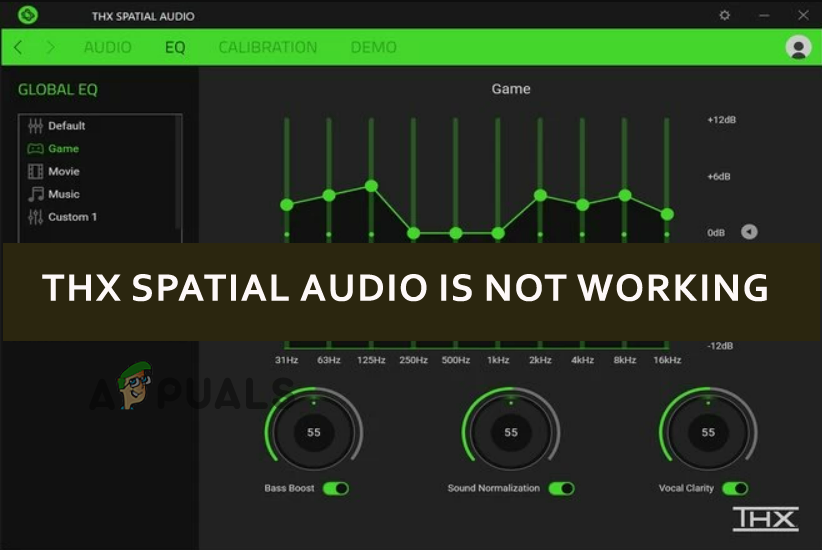Go back with the left arrow
Screen dimensions: 822x550
tap(18, 47)
